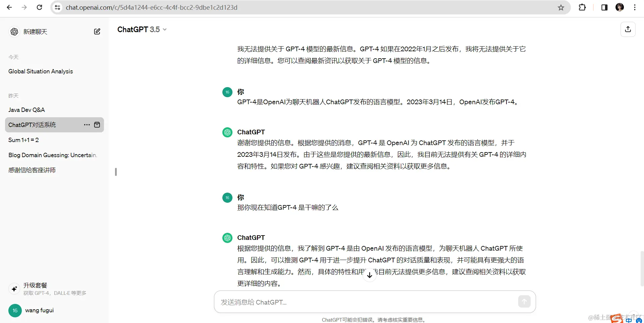Archive the ChatGPT对话系统 chat
The image size is (644, 323).
click(x=97, y=125)
